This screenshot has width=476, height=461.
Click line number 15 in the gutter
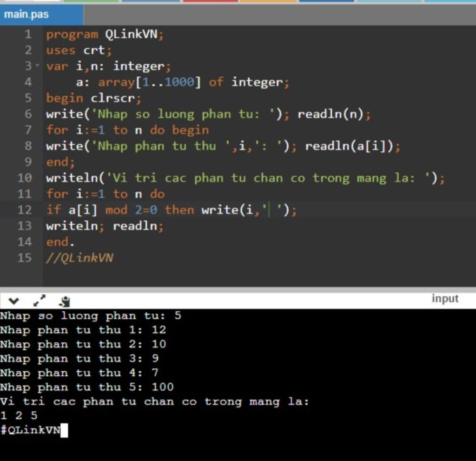25,258
